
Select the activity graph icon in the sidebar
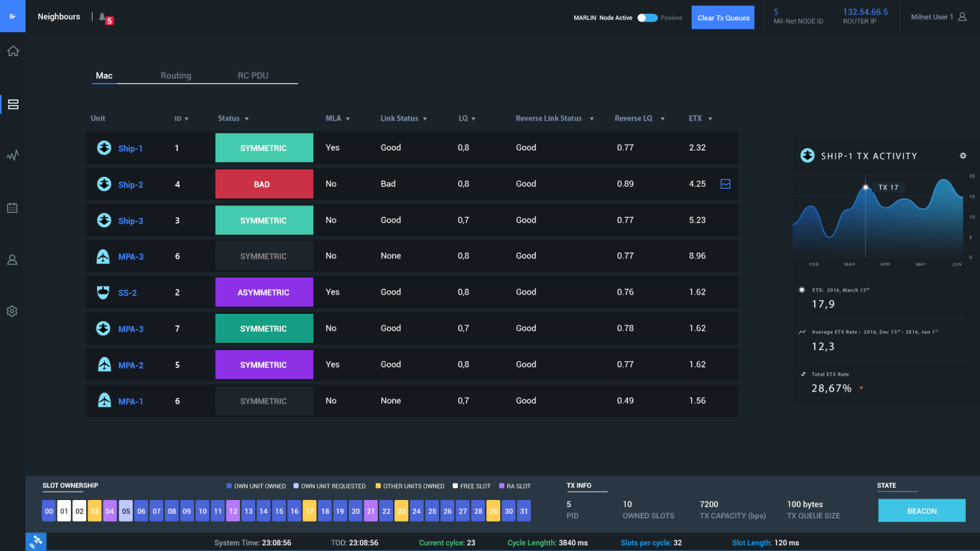coord(13,155)
